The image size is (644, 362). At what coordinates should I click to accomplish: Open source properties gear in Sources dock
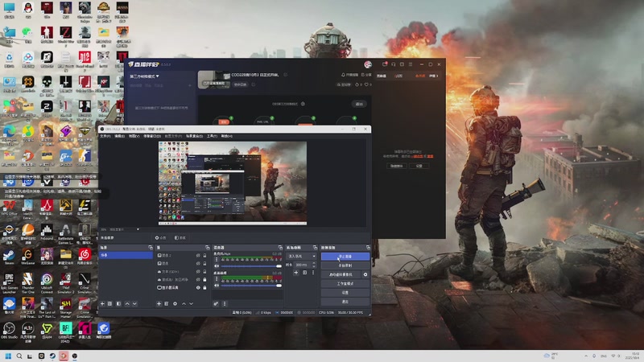(x=175, y=304)
